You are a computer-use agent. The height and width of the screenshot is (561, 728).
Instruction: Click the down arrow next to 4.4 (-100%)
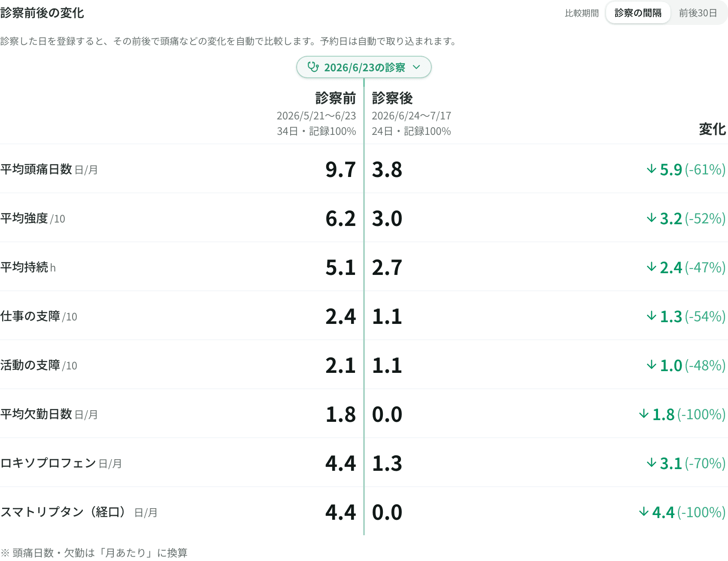pos(644,512)
